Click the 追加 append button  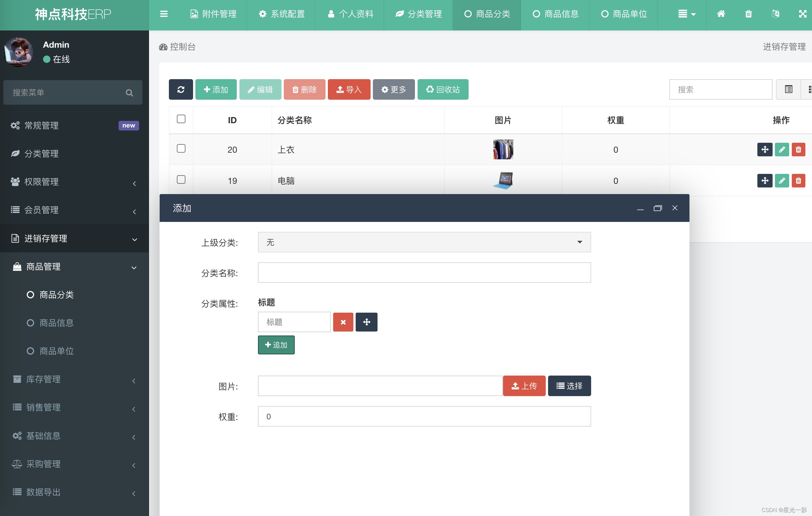pyautogui.click(x=276, y=345)
